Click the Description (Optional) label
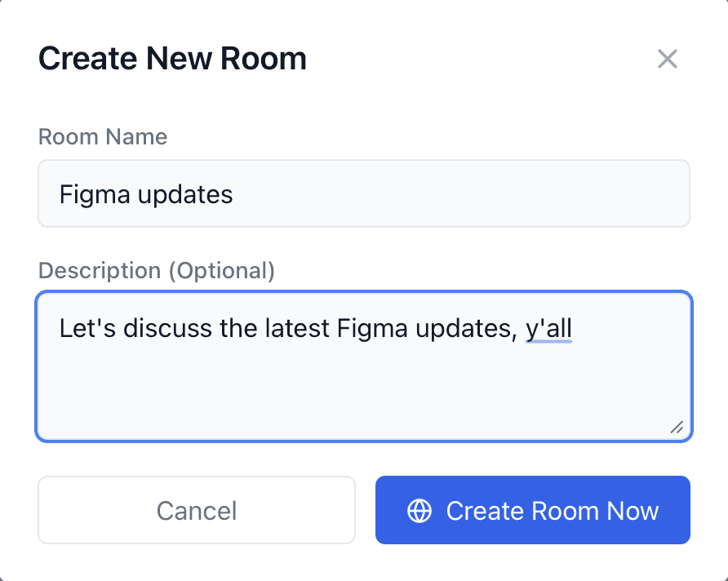728x581 pixels. coord(157,270)
